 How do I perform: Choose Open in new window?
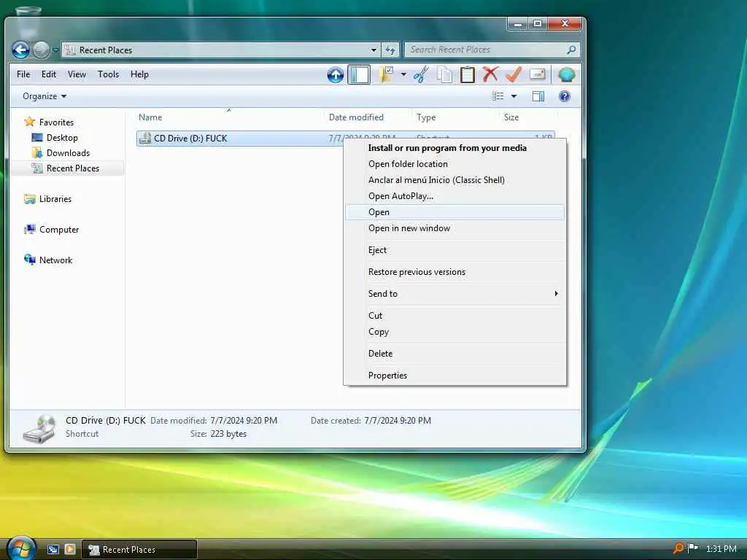point(455,228)
